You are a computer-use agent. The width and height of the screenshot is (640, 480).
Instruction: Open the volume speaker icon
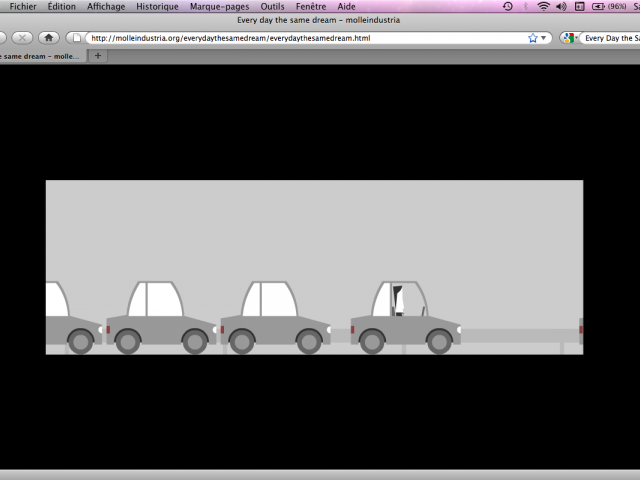(x=561, y=6)
